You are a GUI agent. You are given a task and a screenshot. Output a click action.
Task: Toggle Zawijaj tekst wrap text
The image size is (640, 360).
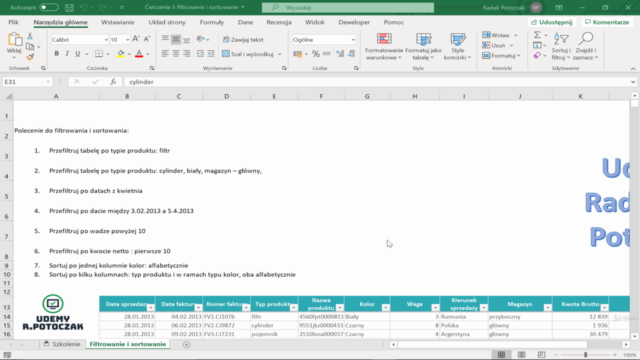tap(243, 40)
